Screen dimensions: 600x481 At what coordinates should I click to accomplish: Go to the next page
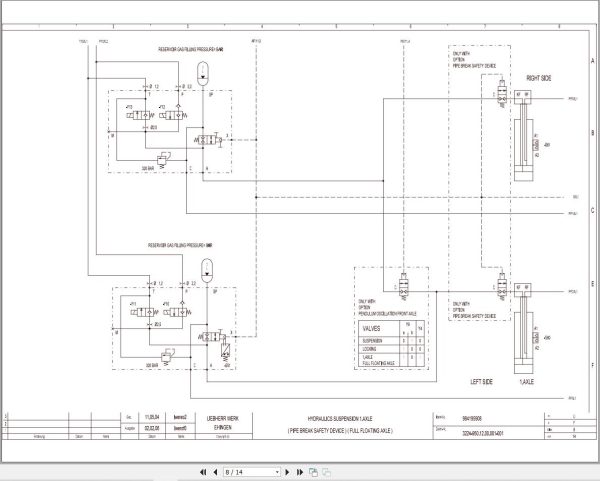287,472
